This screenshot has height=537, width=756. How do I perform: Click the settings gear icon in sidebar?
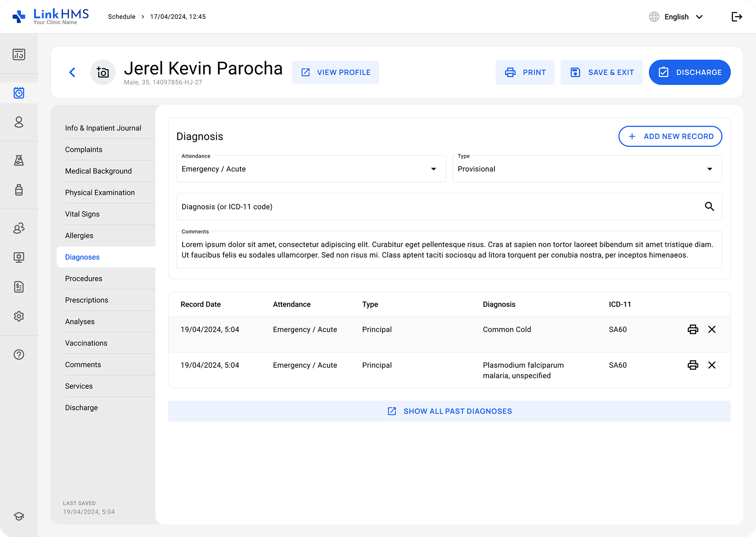tap(19, 316)
